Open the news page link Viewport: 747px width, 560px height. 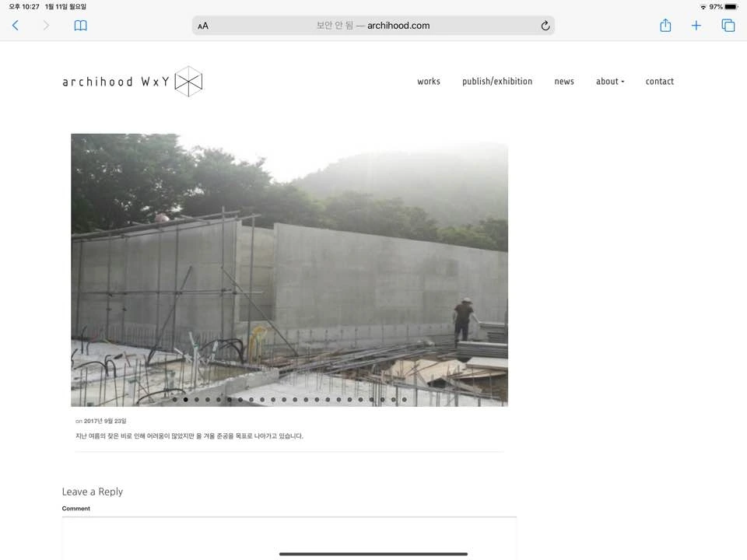(564, 82)
